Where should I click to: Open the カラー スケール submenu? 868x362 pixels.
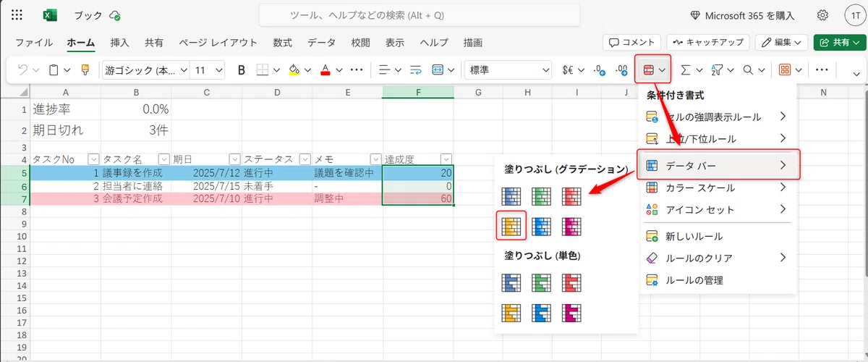[x=717, y=188]
